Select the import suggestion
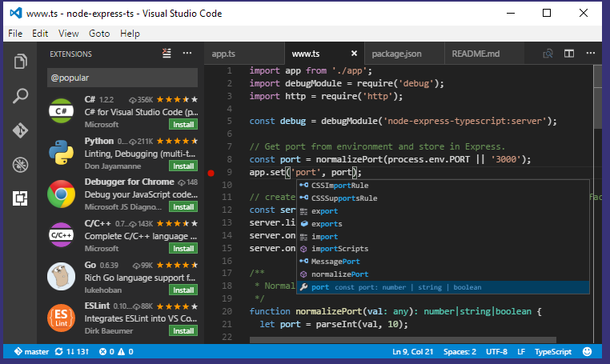This screenshot has width=610, height=364. (443, 237)
